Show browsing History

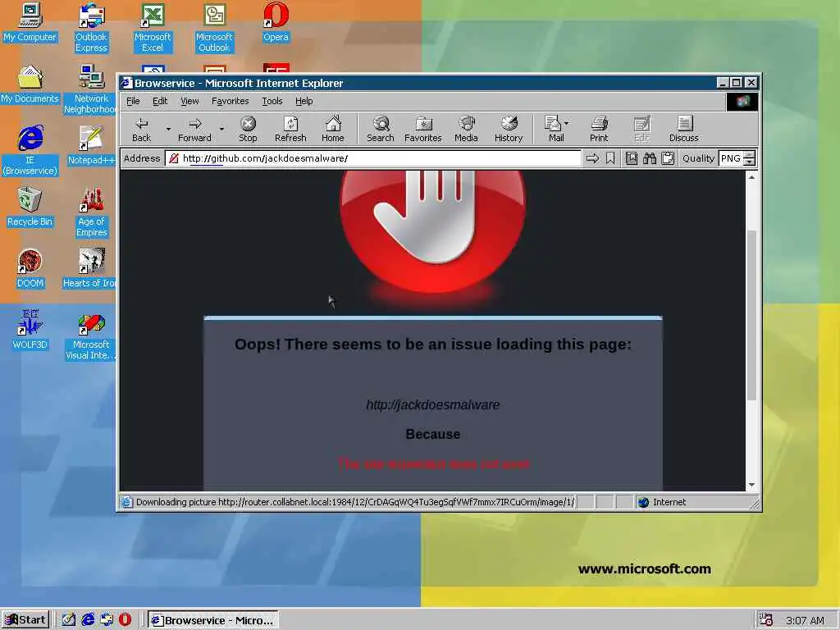pyautogui.click(x=509, y=129)
